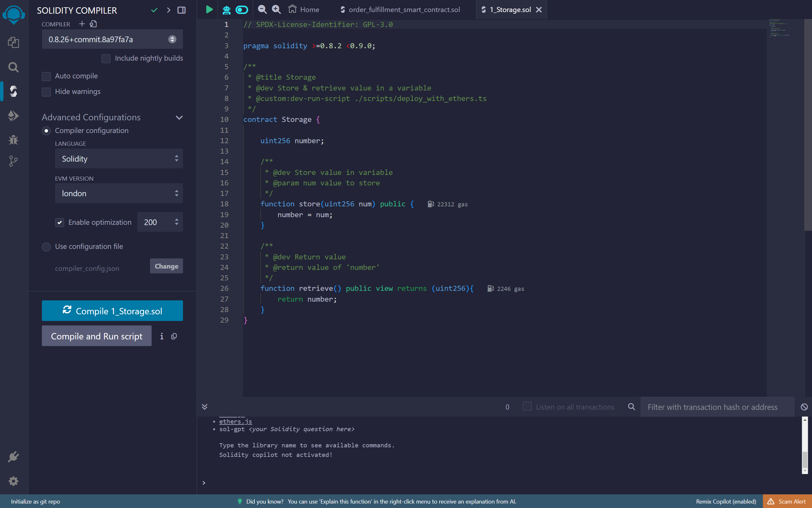
Task: Open the Search in files sidebar icon
Action: coord(13,67)
